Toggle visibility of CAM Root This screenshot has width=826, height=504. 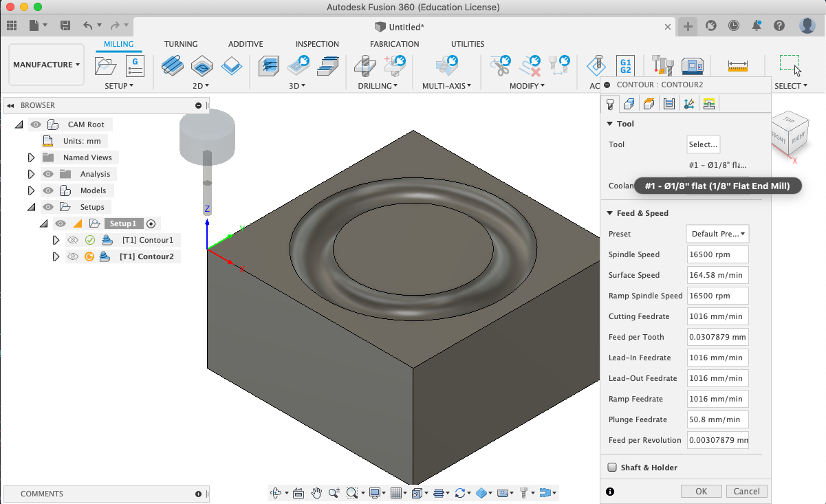click(36, 124)
